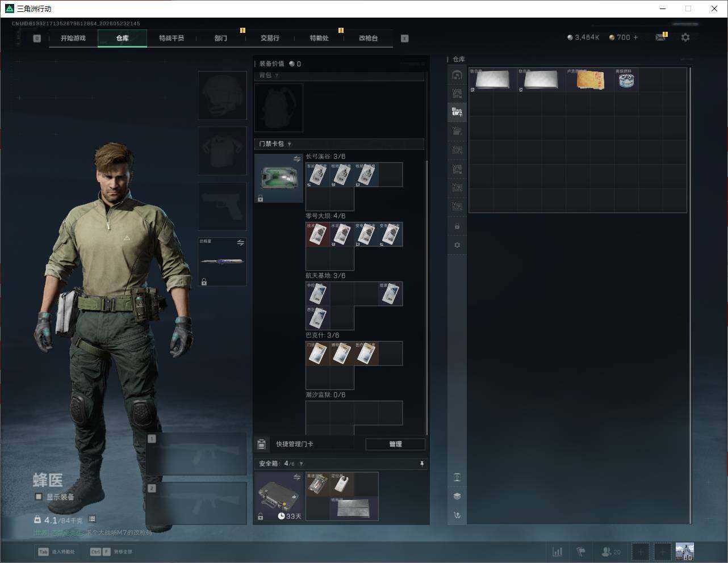Viewport: 728px width, 563px height.
Task: Click the world chat message at bottom left
Action: 93,533
